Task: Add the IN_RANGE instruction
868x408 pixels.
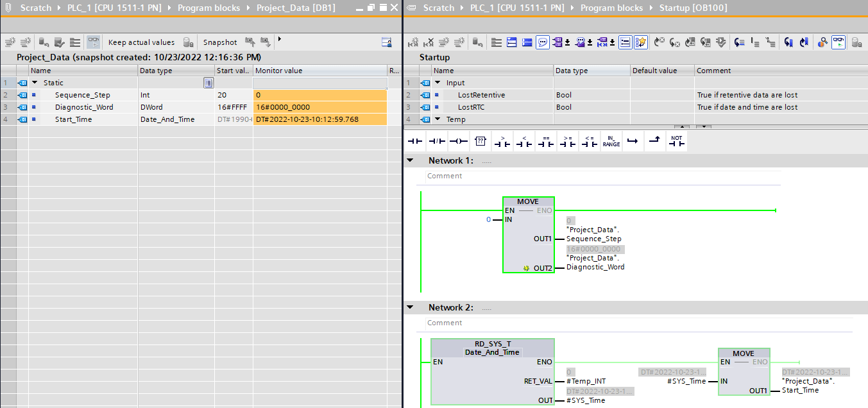Action: 611,141
